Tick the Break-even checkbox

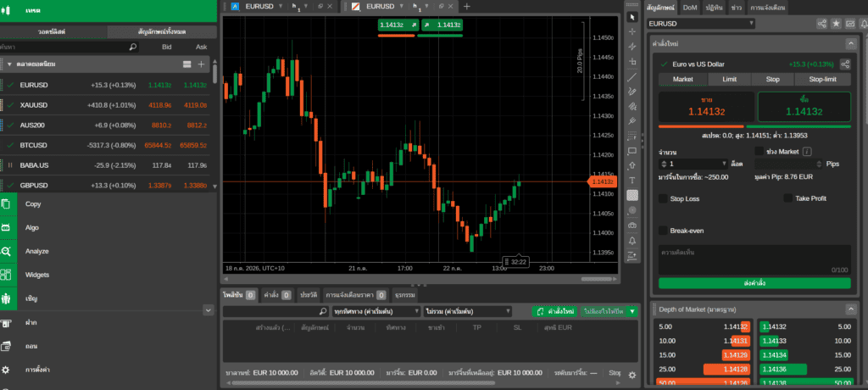[663, 231]
